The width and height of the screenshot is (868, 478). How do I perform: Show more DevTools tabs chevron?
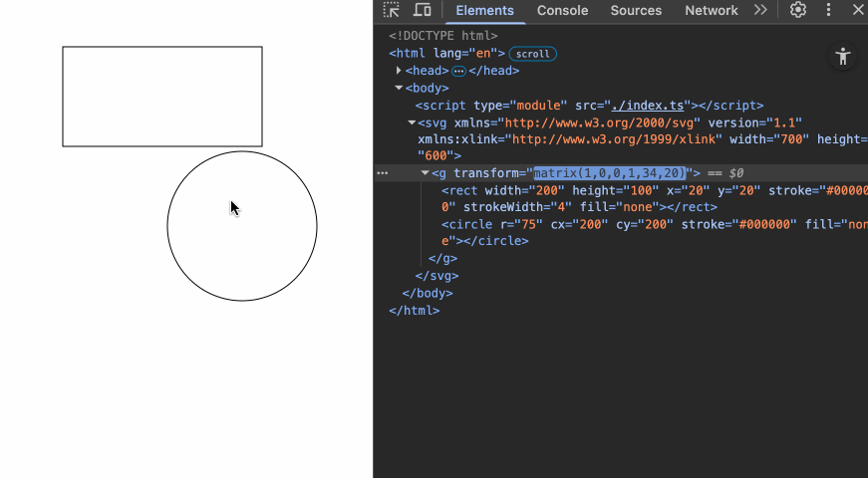click(760, 10)
